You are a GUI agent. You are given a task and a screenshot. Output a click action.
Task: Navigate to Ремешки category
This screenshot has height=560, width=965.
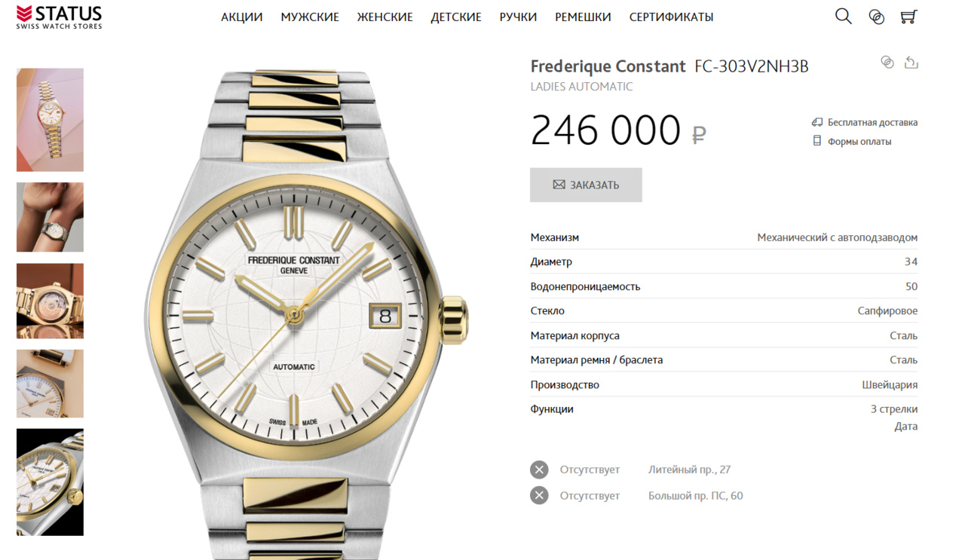(x=583, y=17)
